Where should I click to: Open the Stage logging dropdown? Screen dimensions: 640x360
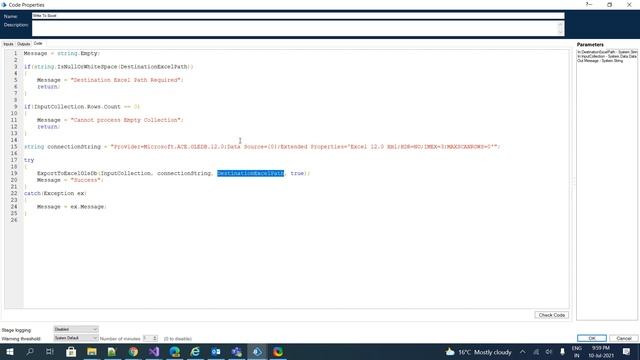(76, 329)
